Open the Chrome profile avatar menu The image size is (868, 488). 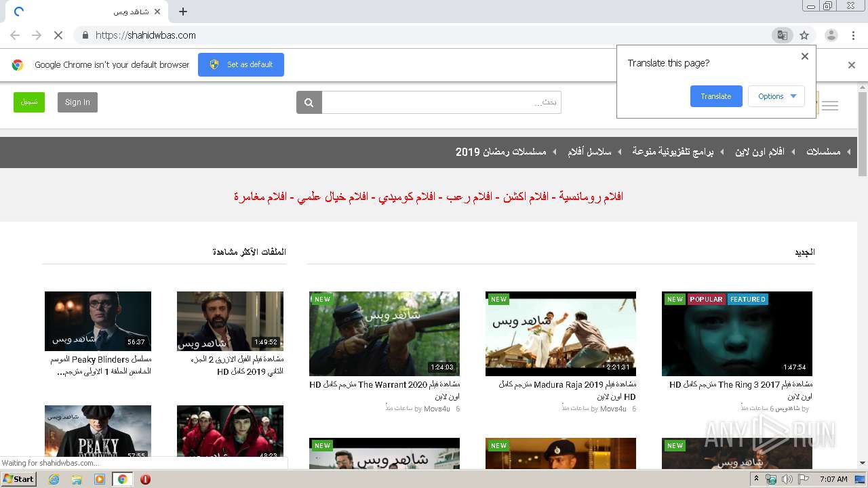[831, 35]
